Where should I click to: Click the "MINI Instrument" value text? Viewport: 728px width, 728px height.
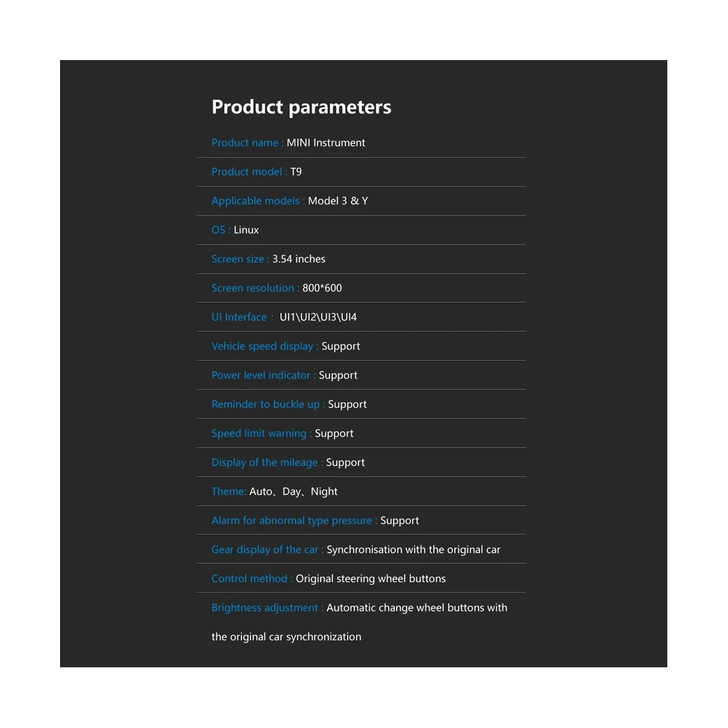coord(326,143)
